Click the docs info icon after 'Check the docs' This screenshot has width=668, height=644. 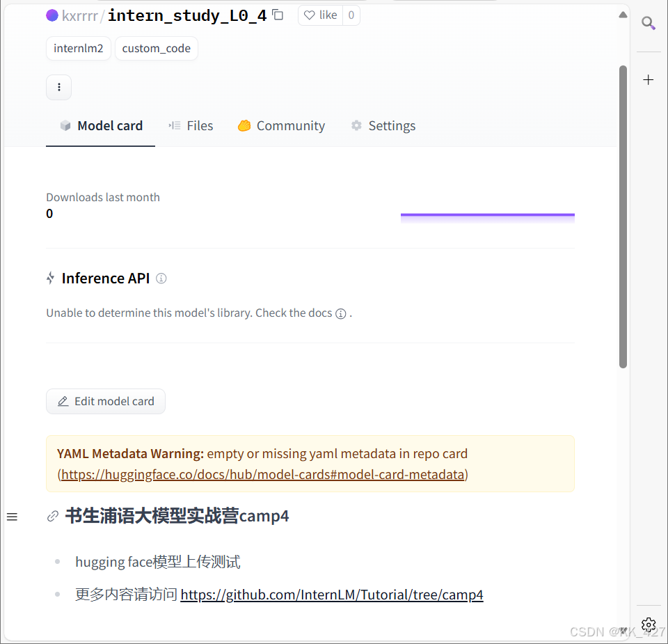341,314
